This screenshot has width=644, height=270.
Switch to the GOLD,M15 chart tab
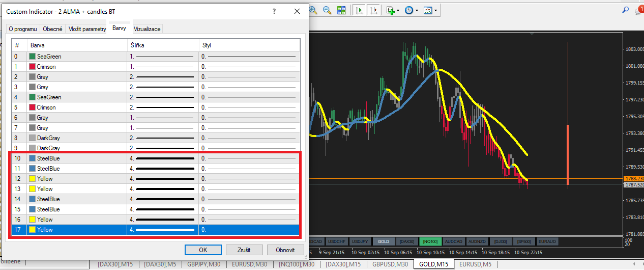click(x=434, y=264)
